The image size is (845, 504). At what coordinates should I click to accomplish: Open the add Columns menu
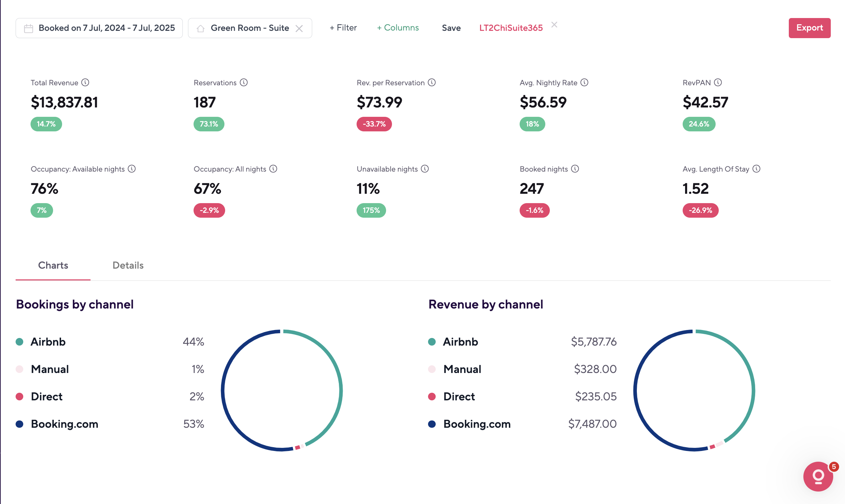click(398, 28)
